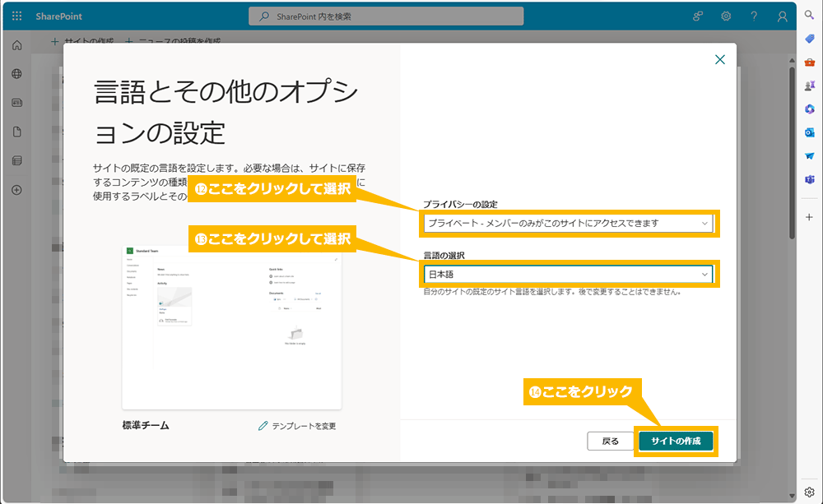Open browser sidebar search icon

coord(809,15)
